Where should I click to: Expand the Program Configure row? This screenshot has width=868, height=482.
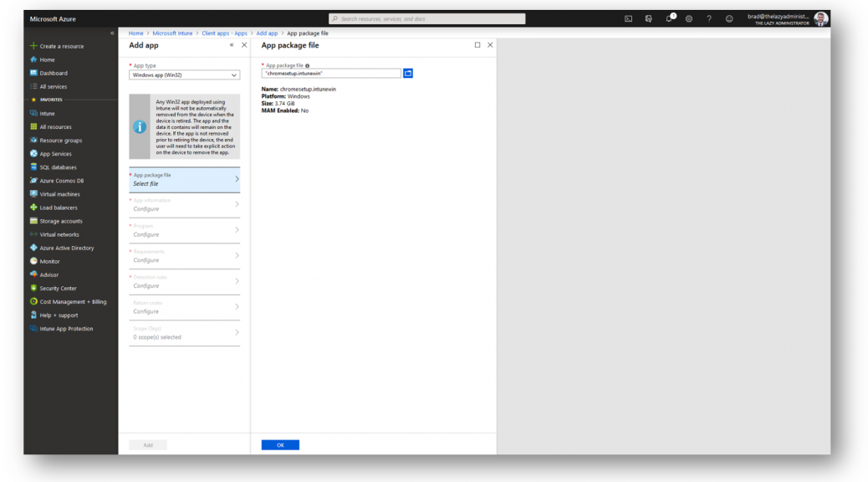pyautogui.click(x=184, y=230)
